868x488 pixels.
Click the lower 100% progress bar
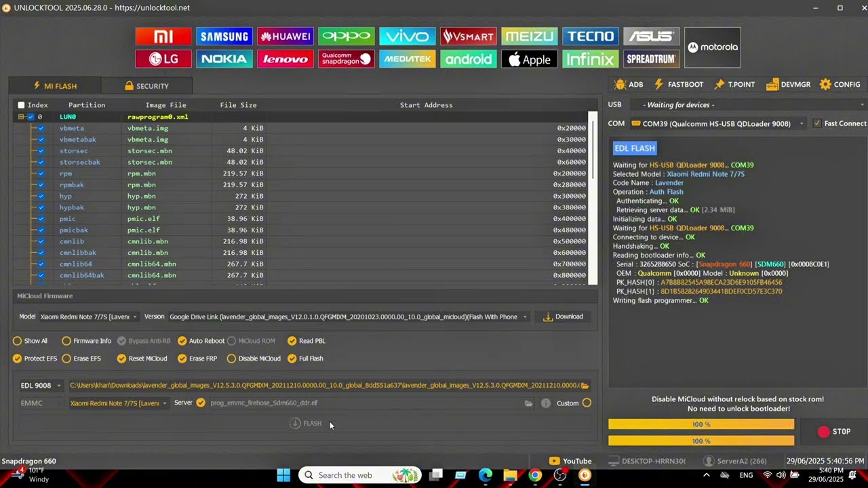pyautogui.click(x=701, y=441)
